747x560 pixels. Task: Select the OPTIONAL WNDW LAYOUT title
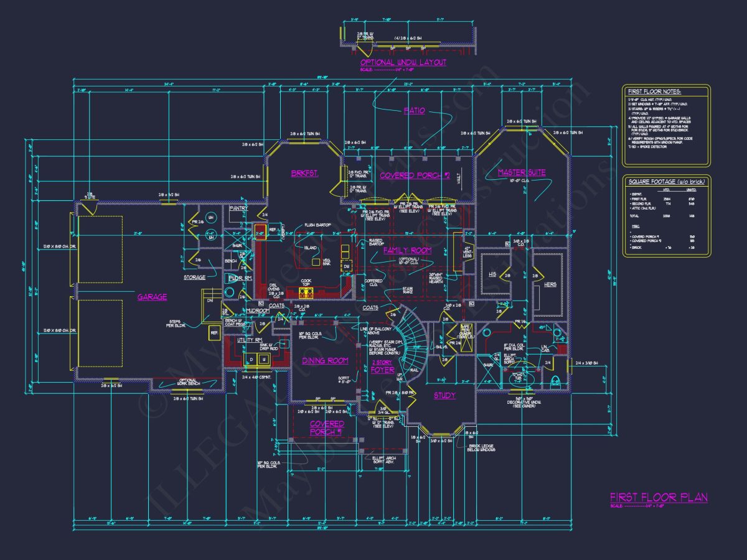coord(403,62)
